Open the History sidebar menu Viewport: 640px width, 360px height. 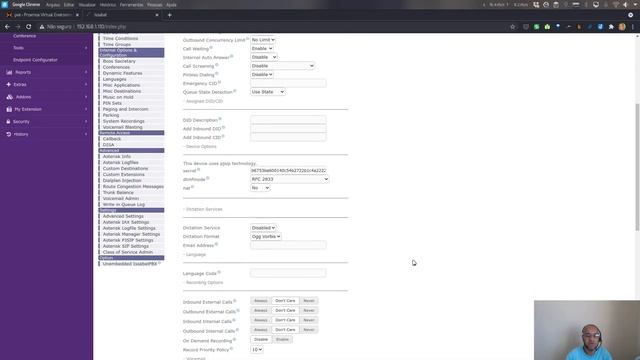pos(47,134)
